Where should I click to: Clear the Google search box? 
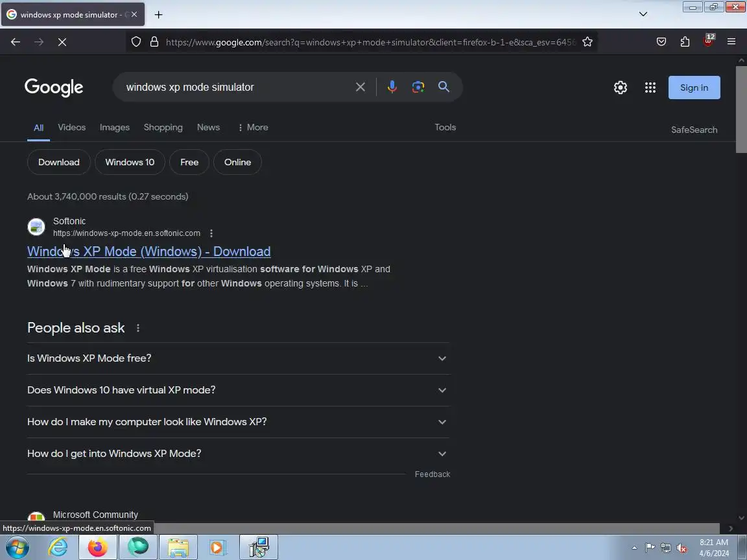pos(361,87)
